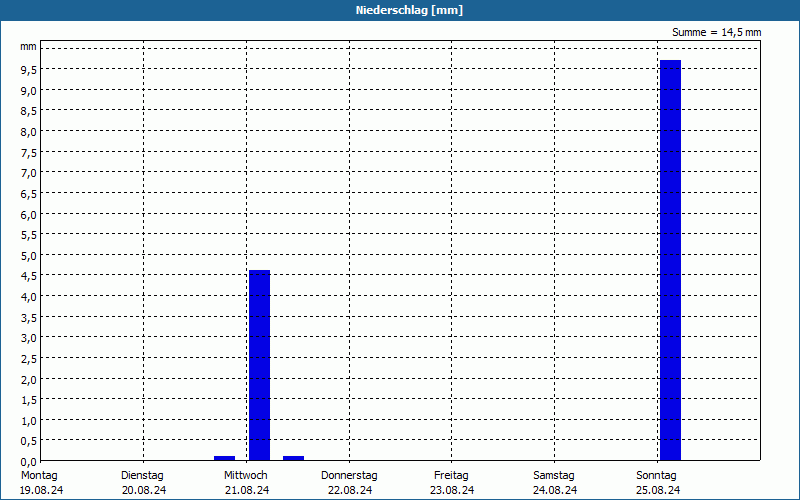
Task: Click the 'Sonntag' axis label
Action: point(656,476)
